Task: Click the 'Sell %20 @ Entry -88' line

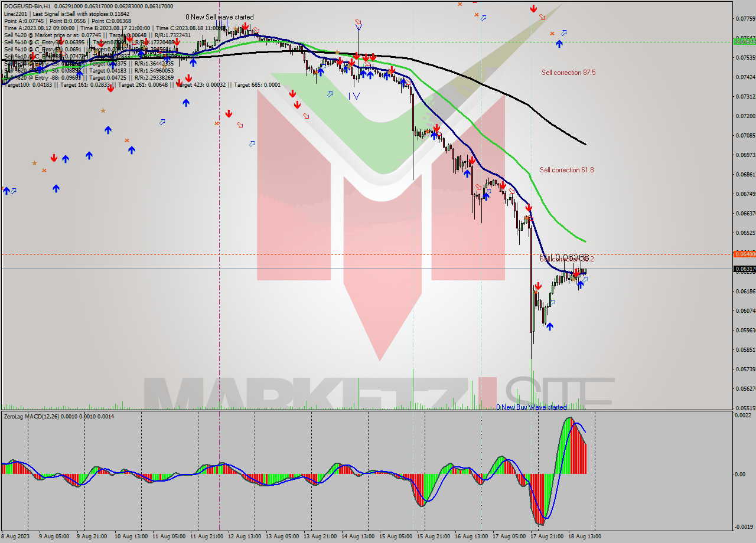Action: point(89,77)
